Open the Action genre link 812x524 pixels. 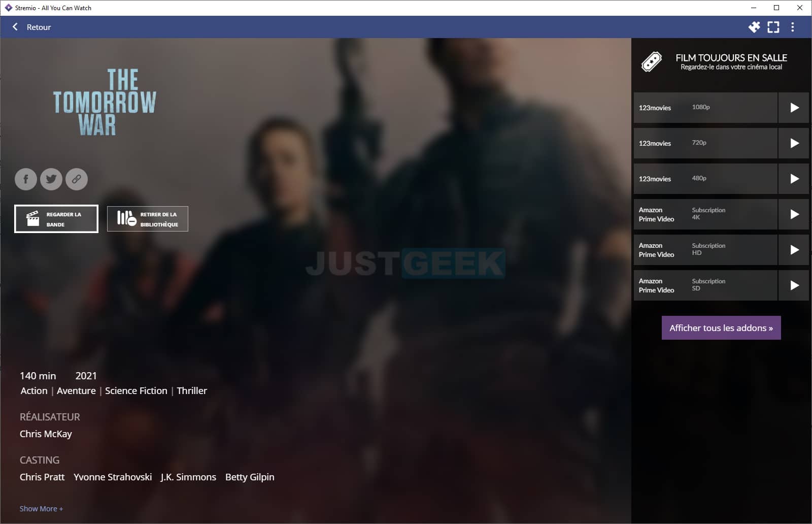tap(34, 390)
